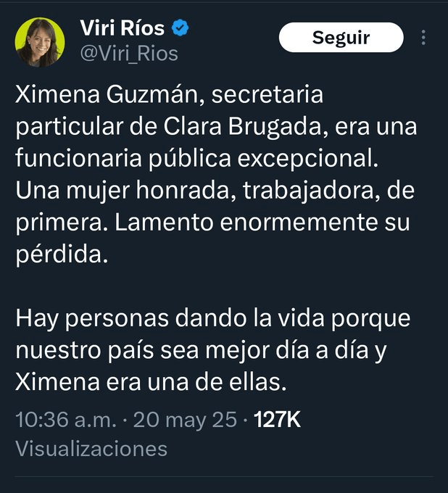The image size is (448, 493).
Task: Open the Viri Ríos display name link
Action: click(x=123, y=28)
